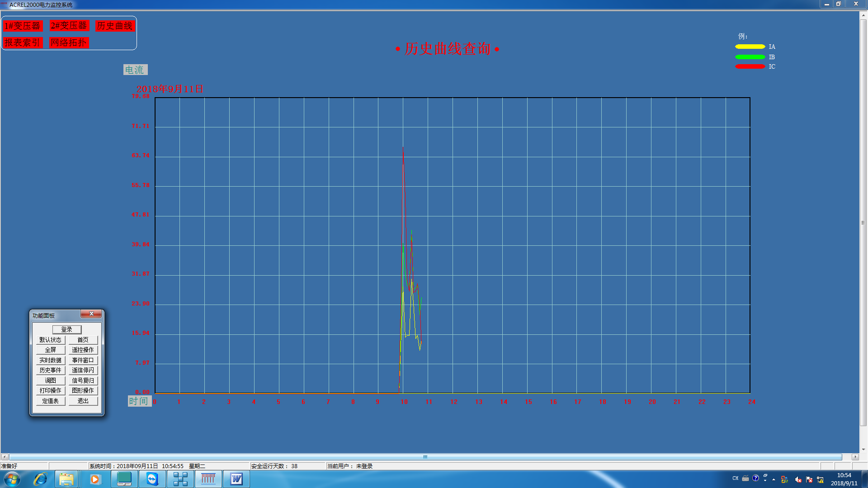Click the horizontal scrollbar right arrow

point(855,457)
